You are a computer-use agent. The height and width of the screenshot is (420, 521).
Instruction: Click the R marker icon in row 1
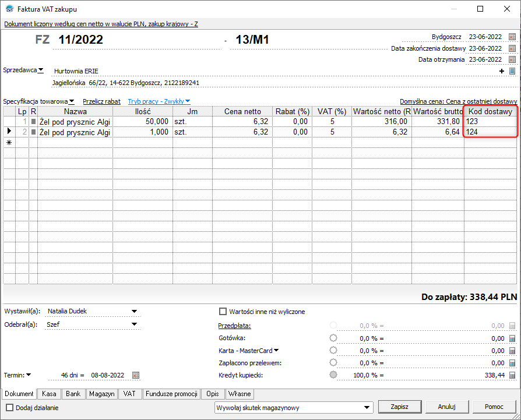point(33,122)
